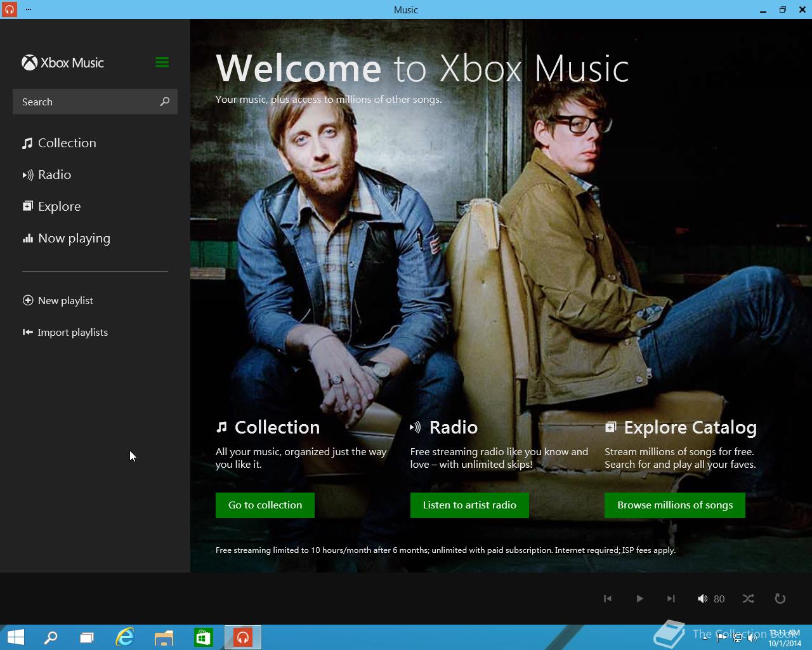Viewport: 812px width, 650px height.
Task: Toggle the green hamburger menu
Action: (x=162, y=62)
